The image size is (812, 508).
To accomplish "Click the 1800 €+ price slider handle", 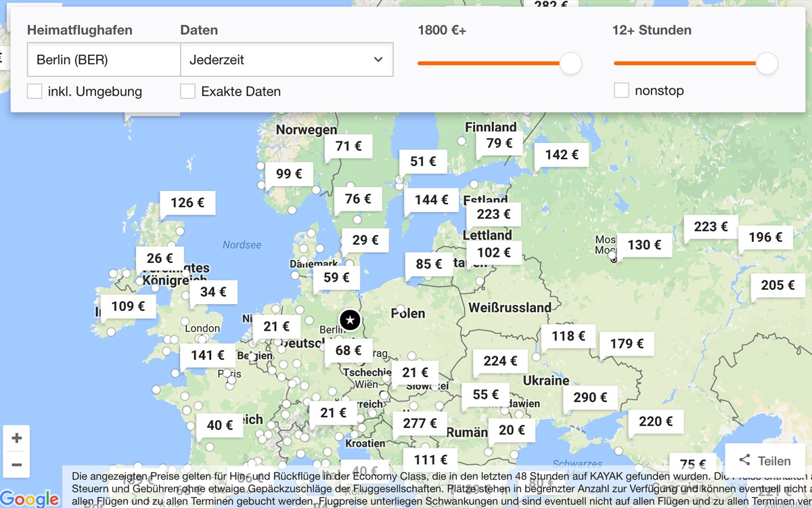I will click(x=570, y=64).
